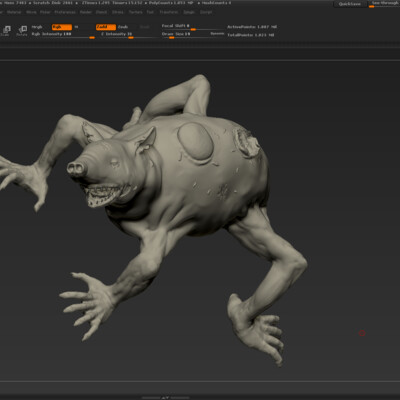Open the Tool menu palette
Image resolution: width=400 pixels, height=400 pixels.
click(x=150, y=12)
